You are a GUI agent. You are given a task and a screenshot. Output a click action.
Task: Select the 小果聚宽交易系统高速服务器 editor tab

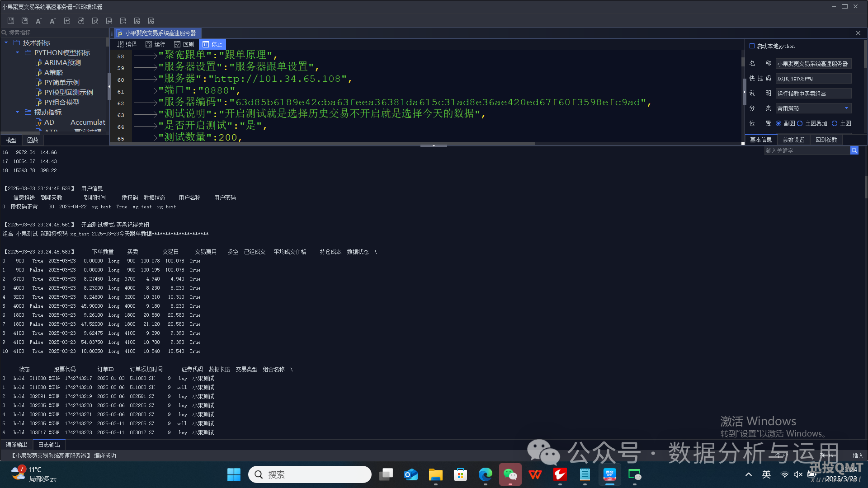[156, 33]
